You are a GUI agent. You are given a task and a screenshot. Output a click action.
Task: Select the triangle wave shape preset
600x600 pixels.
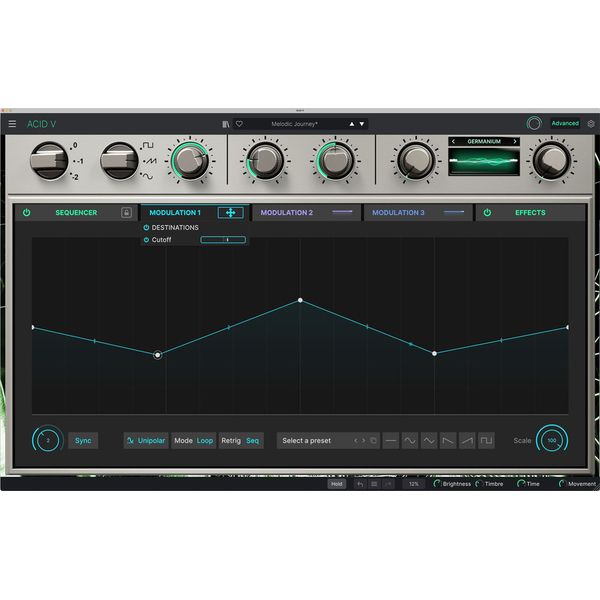point(429,440)
